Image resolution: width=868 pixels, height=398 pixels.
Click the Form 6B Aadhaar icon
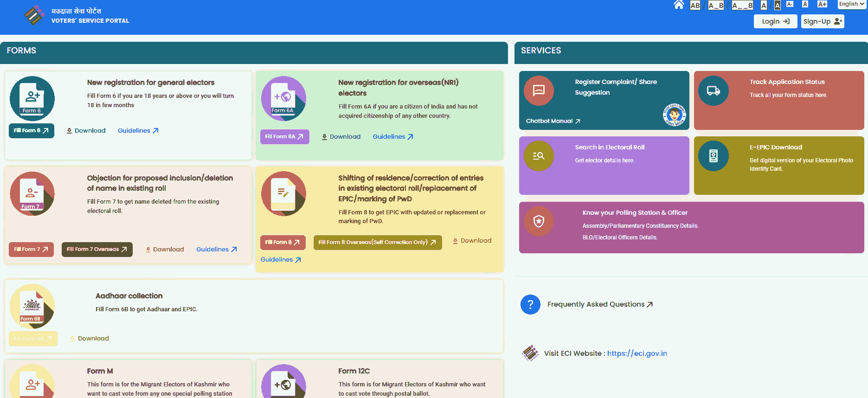32,306
